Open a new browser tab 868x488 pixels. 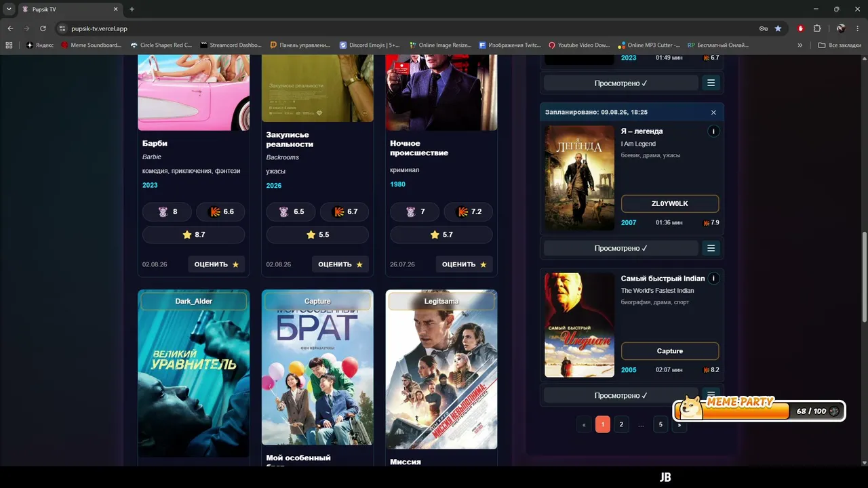[x=132, y=9]
